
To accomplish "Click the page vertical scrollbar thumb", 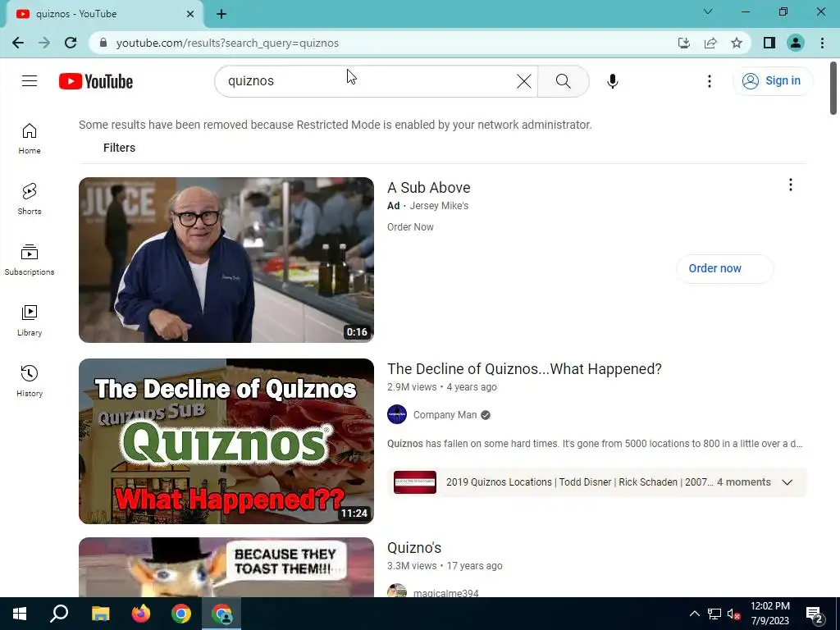I will (833, 89).
